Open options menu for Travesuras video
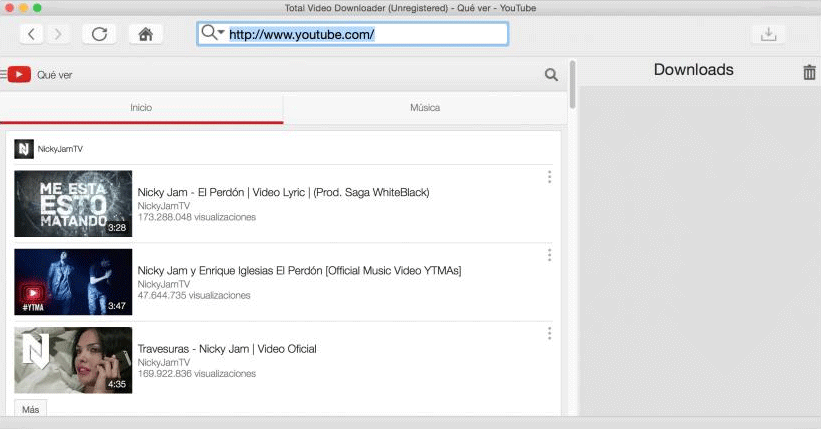The height and width of the screenshot is (429, 821). coord(549,334)
